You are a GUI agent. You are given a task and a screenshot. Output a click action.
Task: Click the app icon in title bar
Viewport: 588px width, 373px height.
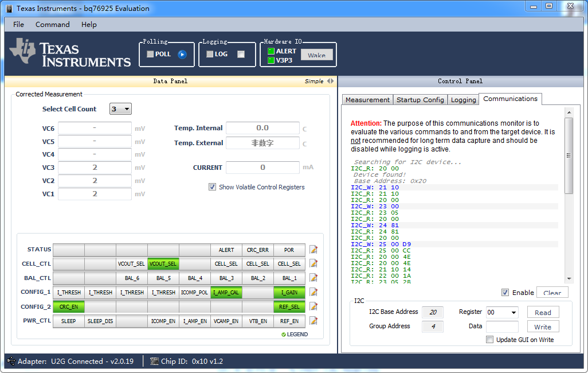click(x=9, y=8)
